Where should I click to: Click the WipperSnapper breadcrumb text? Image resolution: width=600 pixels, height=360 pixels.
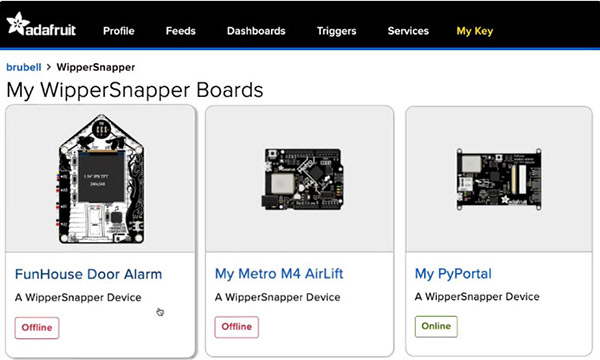pos(96,67)
